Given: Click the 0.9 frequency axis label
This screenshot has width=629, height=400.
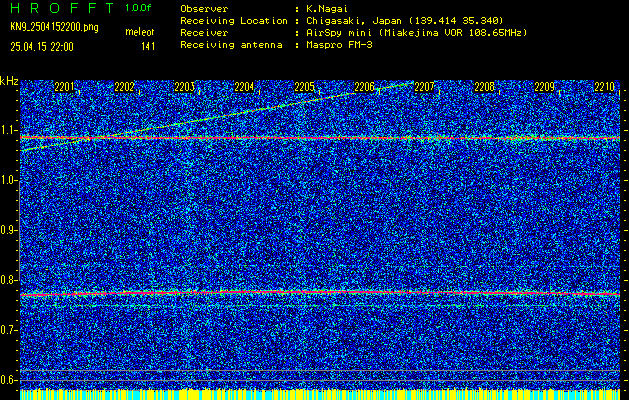Looking at the screenshot, I should [x=8, y=230].
